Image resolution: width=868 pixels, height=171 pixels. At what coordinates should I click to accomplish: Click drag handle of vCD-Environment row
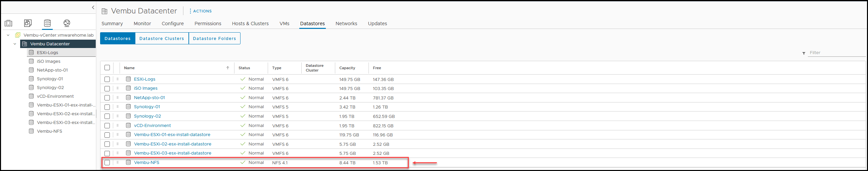[118, 125]
